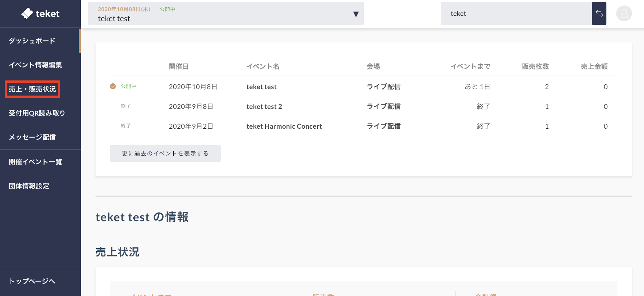The height and width of the screenshot is (296, 644).
Task: Click 開催日 column header
Action: [179, 66]
